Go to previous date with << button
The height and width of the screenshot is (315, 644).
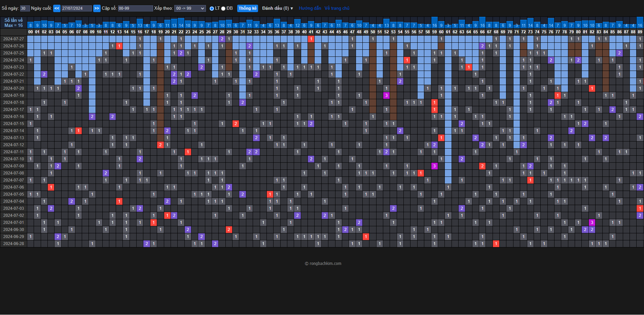click(57, 8)
